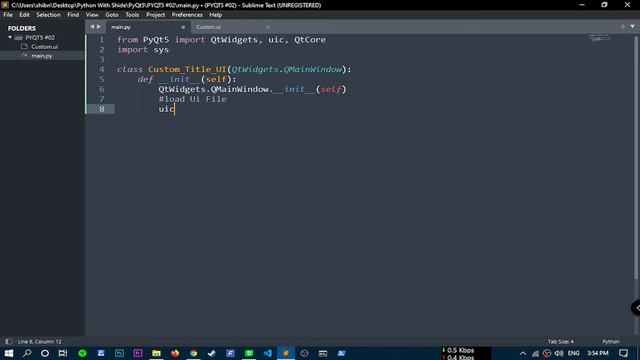640x360 pixels.
Task: Open the Selection menu
Action: [x=48, y=15]
